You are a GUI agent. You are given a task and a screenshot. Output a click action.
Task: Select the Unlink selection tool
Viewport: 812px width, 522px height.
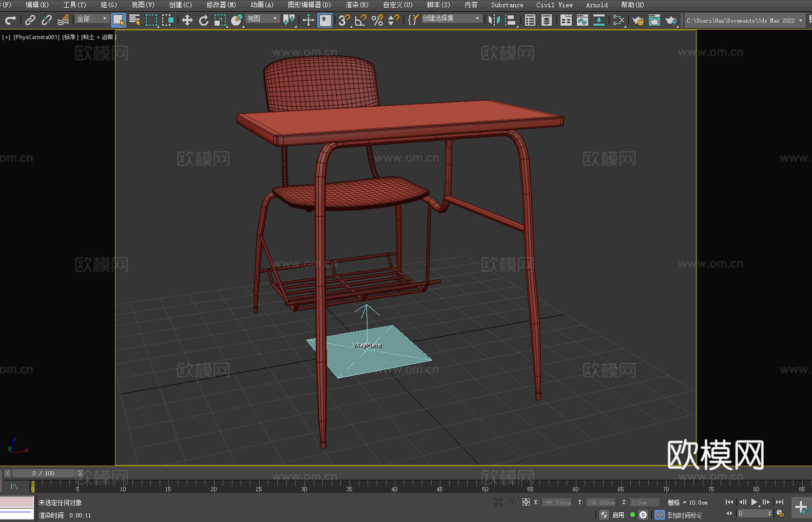click(x=47, y=20)
